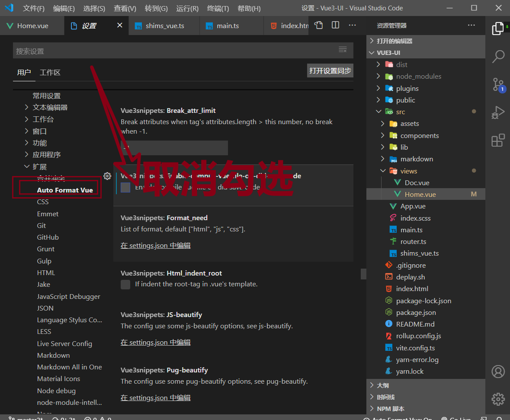Click the 打开设置同步 button
This screenshot has height=420, width=510.
[330, 71]
